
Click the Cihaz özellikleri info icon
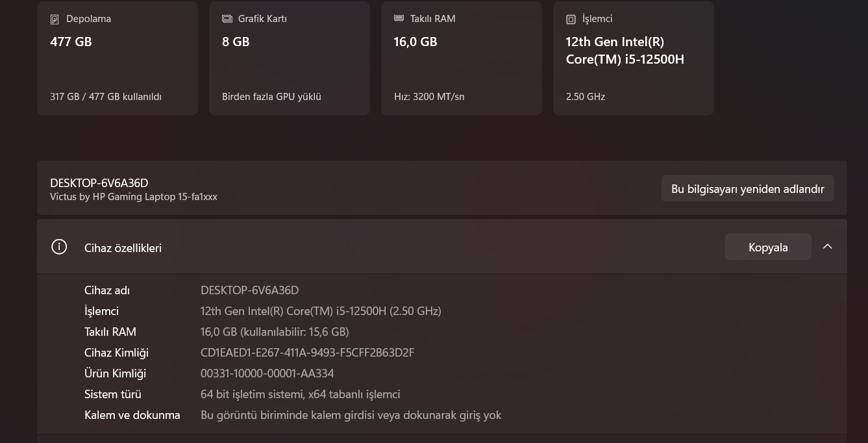pyautogui.click(x=59, y=247)
